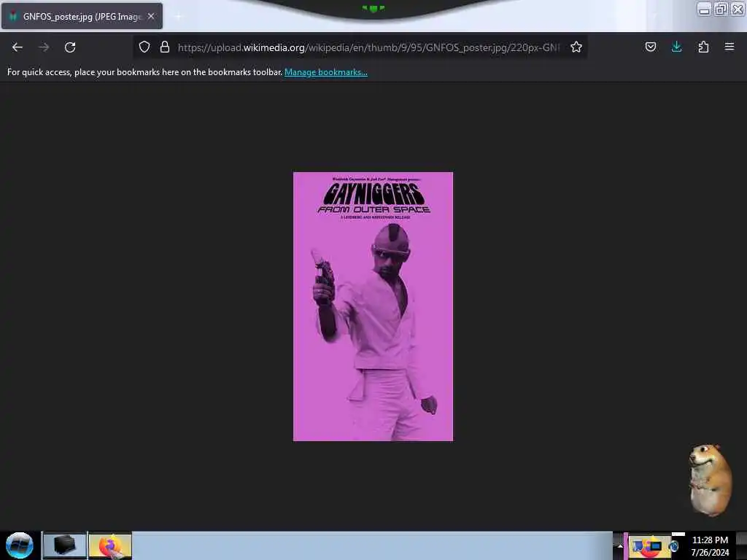Image resolution: width=747 pixels, height=560 pixels.
Task: Close the GNFOS_poster.jpg tab
Action: [x=151, y=16]
